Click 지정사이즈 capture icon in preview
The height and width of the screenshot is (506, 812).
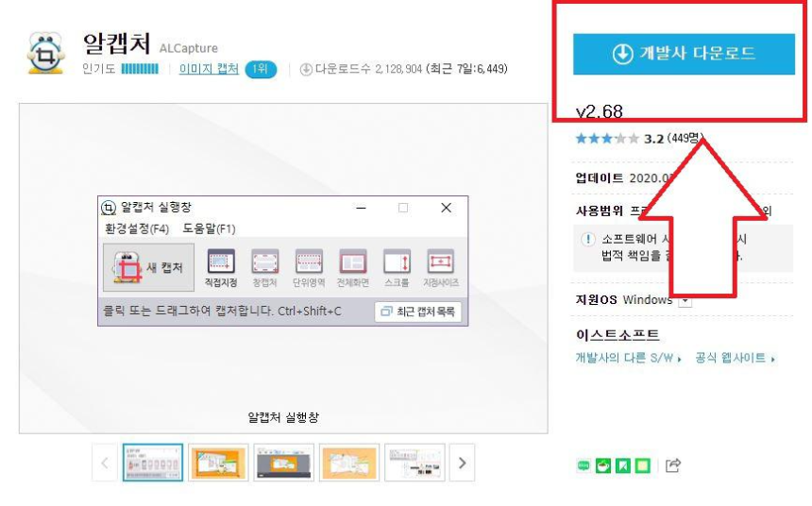(x=441, y=268)
